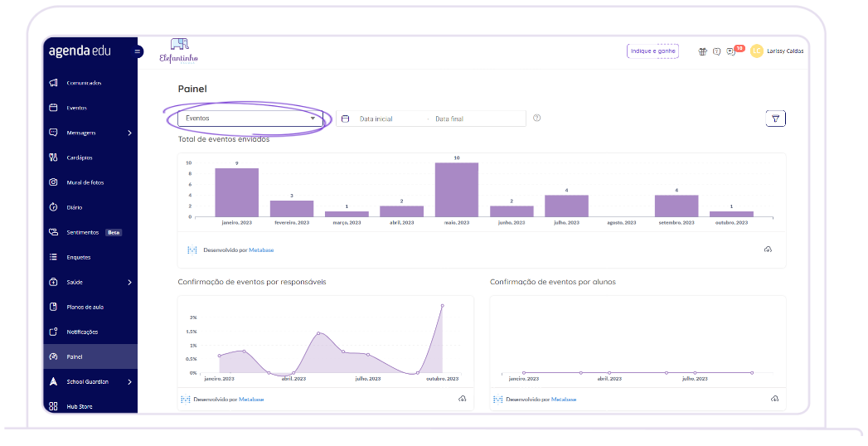Click the filter funnel icon button
The height and width of the screenshot is (446, 868).
(x=775, y=119)
